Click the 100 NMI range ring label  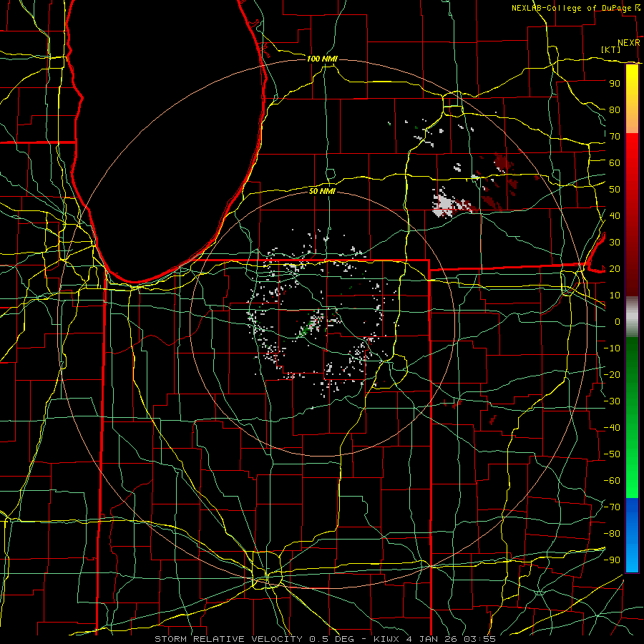(x=323, y=59)
